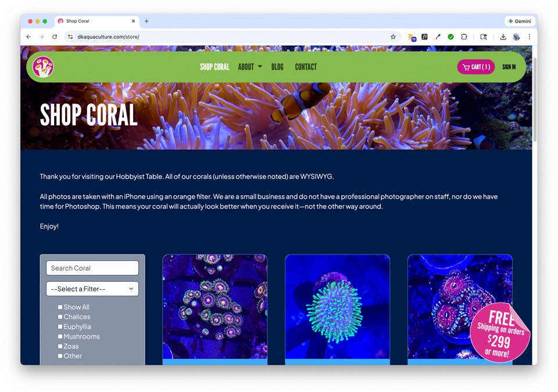Open the Chrome extensions puzzle icon
Screen dimensions: 558x392
[464, 37]
